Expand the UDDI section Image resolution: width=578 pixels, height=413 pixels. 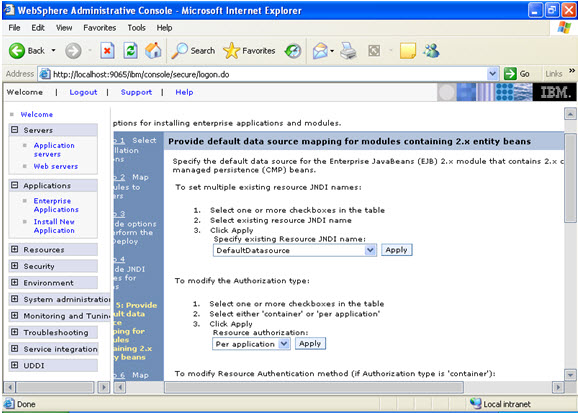pos(14,365)
